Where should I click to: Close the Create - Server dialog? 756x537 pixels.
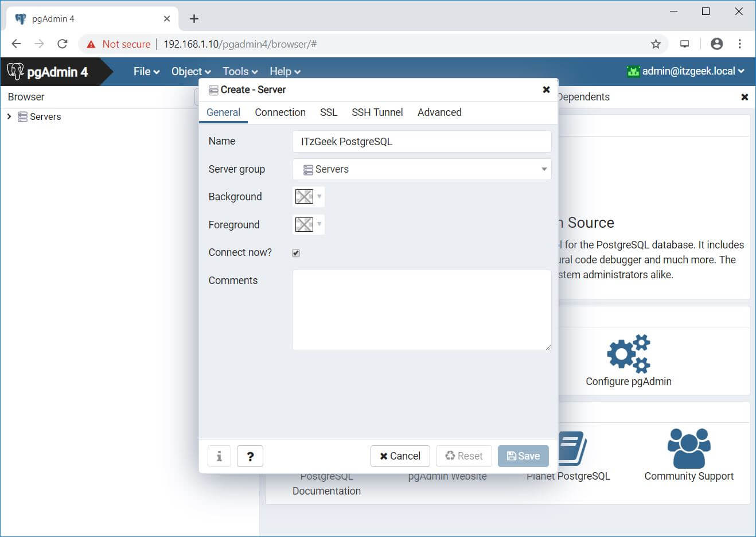546,89
